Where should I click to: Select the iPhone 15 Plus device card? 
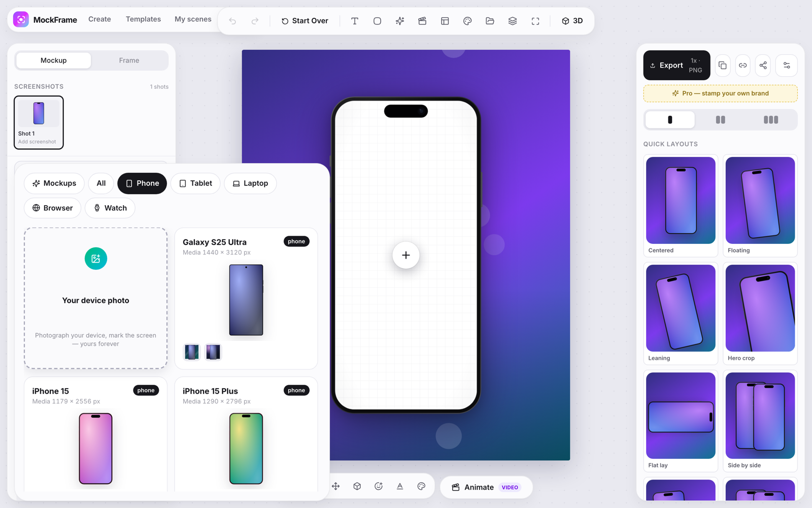[246, 434]
